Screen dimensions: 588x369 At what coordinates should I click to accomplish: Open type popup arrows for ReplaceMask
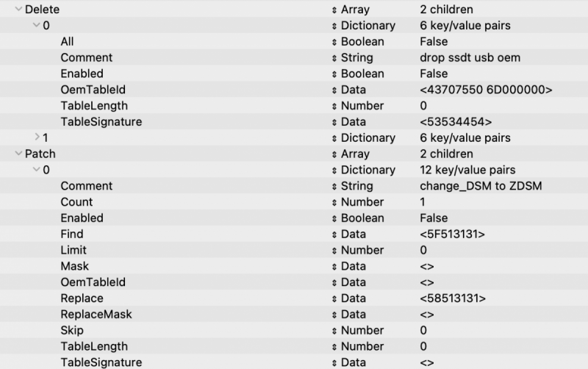click(334, 315)
